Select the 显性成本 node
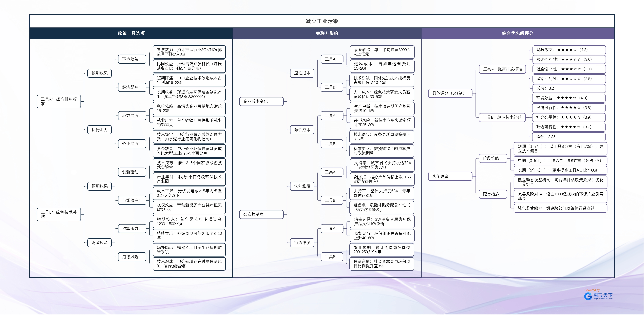 coord(302,73)
